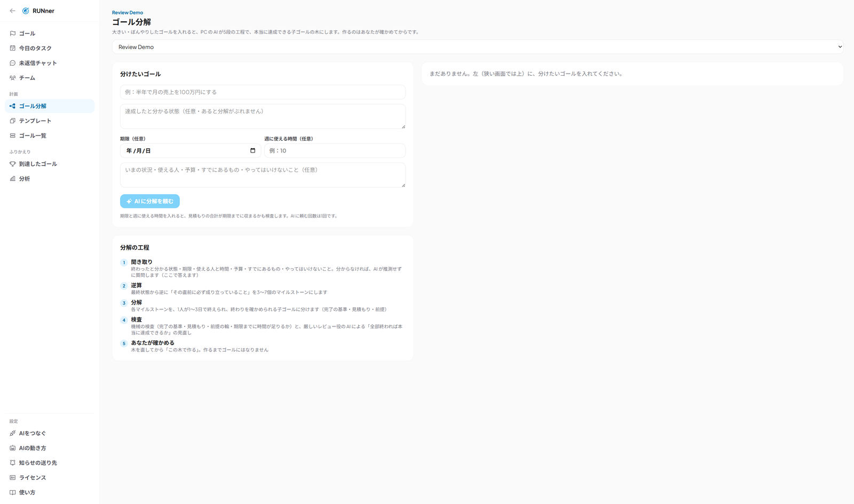
Task: Click the Review Demo breadcrumb link
Action: 128,13
